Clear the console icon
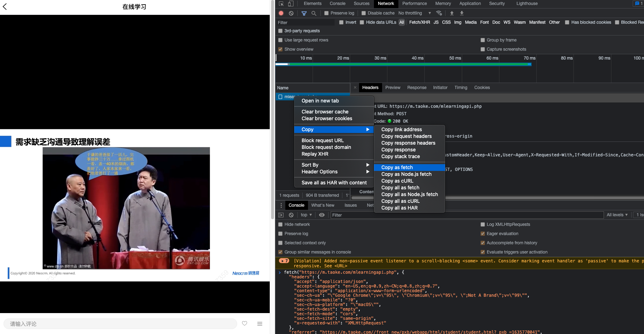 point(291,215)
